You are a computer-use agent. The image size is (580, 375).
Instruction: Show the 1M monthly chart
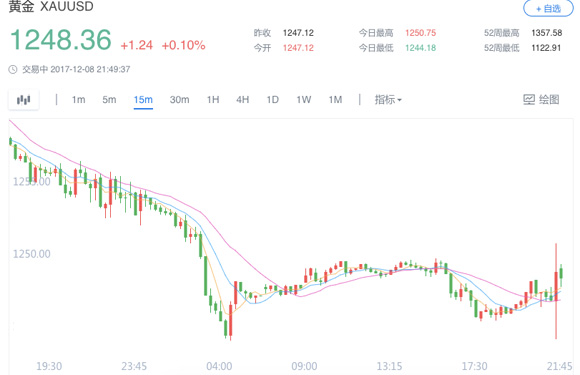(x=335, y=100)
